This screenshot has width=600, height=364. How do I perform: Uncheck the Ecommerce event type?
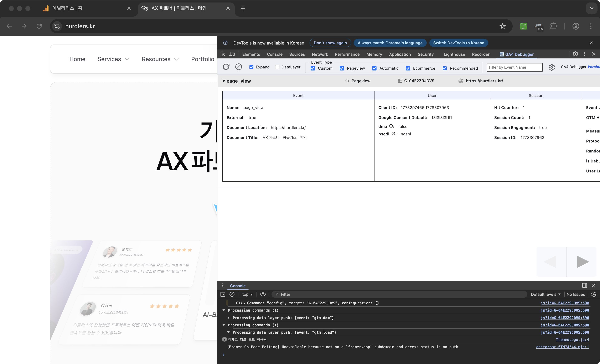pos(408,68)
